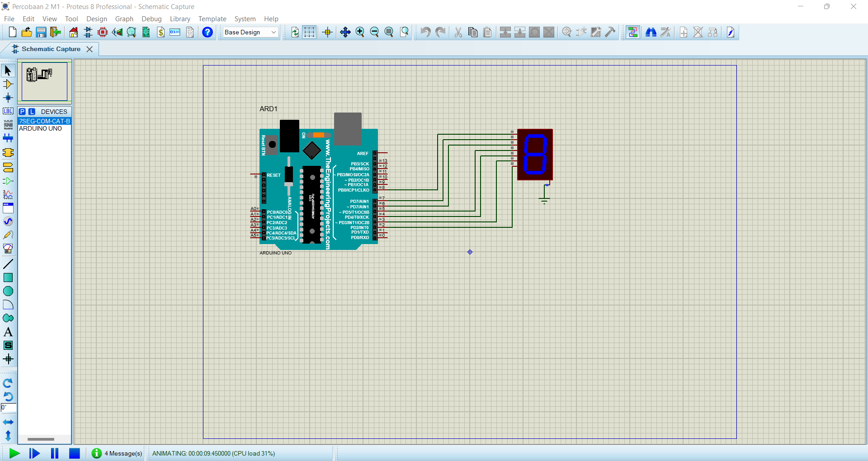Open the Bill of Materials icon
The width and height of the screenshot is (868, 461).
pos(161,32)
